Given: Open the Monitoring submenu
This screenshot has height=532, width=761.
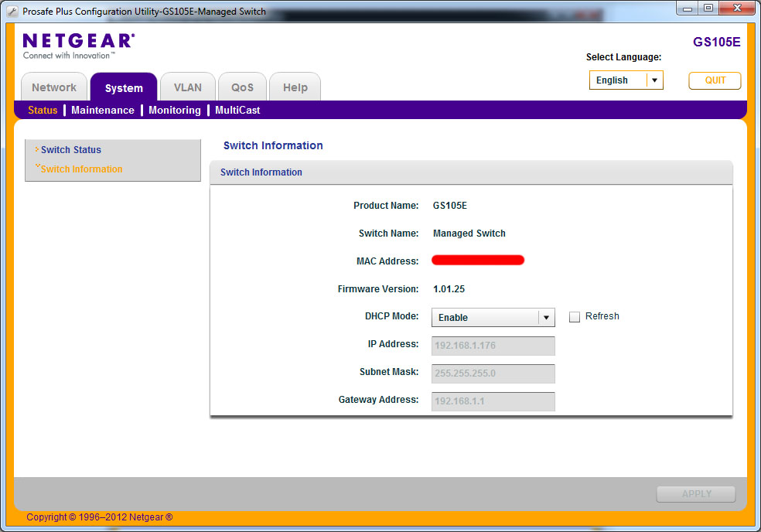Looking at the screenshot, I should [x=175, y=110].
